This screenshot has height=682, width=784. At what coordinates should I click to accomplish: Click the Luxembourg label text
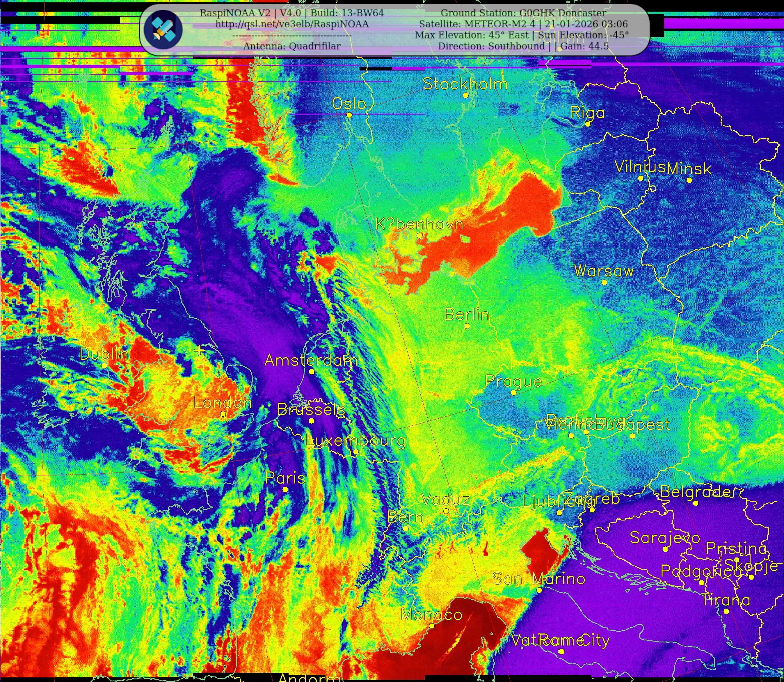point(355,441)
